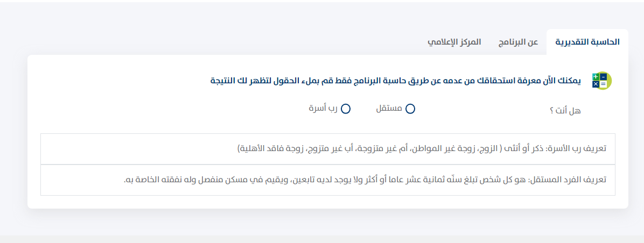Click the مستقل option label text

click(x=389, y=109)
